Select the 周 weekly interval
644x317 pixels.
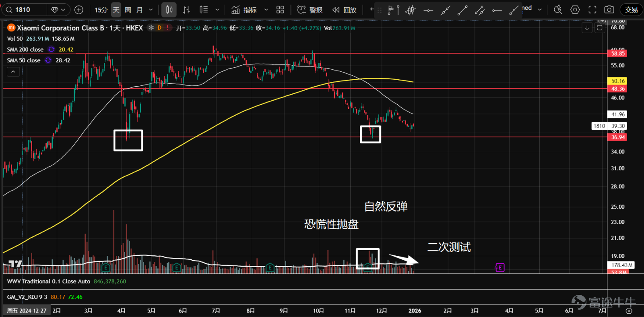tap(128, 10)
